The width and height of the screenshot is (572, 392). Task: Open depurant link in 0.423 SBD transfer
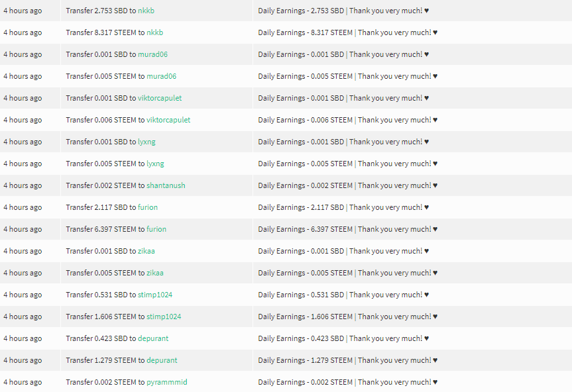click(x=153, y=338)
